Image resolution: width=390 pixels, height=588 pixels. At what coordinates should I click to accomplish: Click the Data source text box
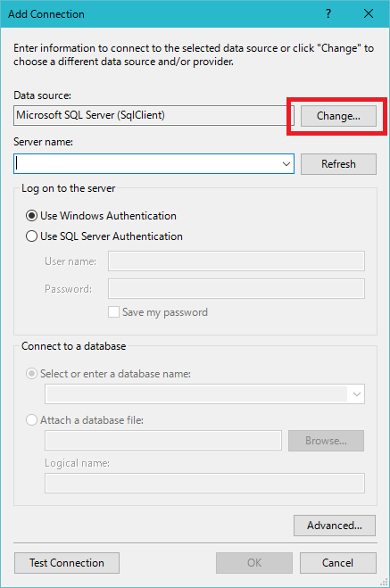(x=154, y=115)
